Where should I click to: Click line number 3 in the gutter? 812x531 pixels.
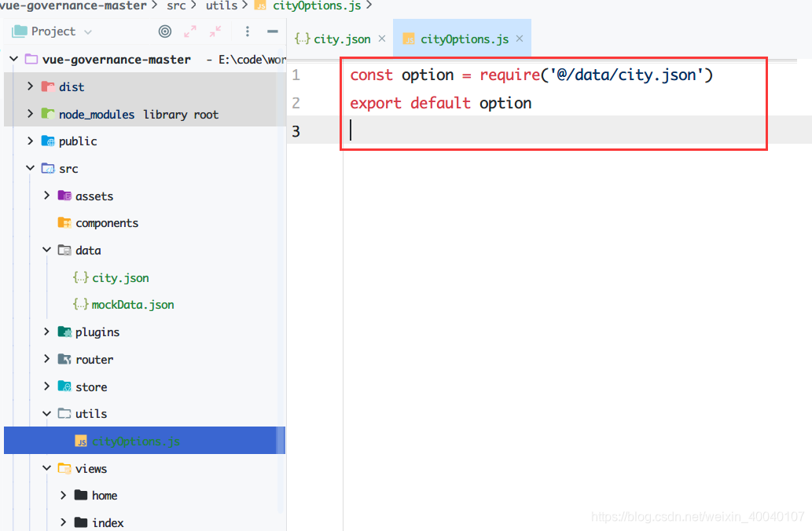296,131
